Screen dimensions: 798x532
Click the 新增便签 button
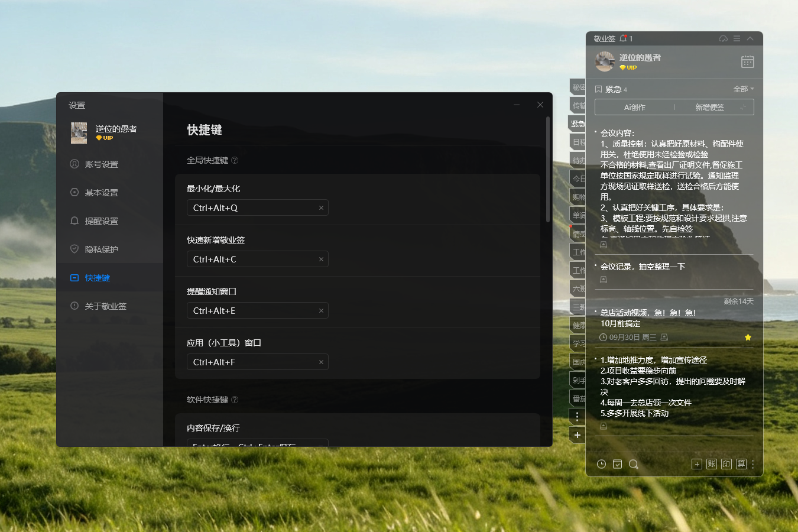click(x=709, y=108)
